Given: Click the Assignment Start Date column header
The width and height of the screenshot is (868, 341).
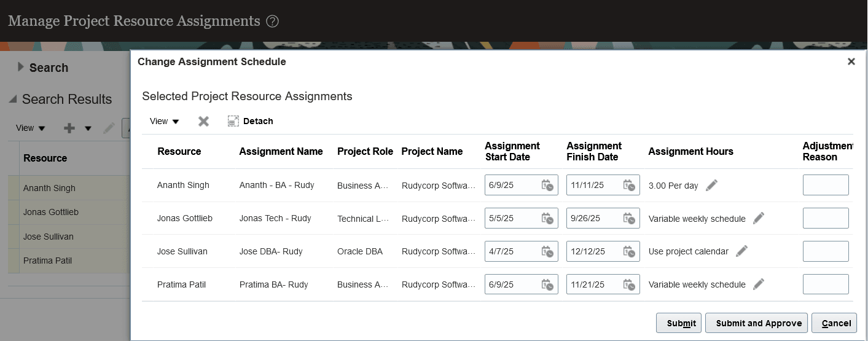Looking at the screenshot, I should tap(512, 151).
